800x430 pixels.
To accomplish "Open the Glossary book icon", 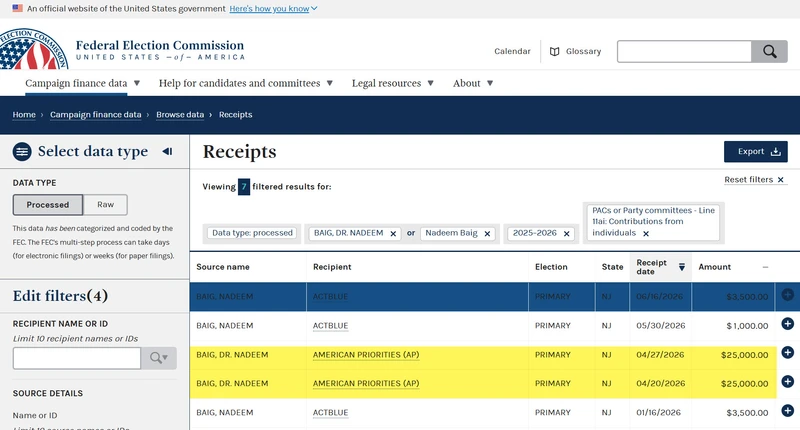I will pos(555,52).
